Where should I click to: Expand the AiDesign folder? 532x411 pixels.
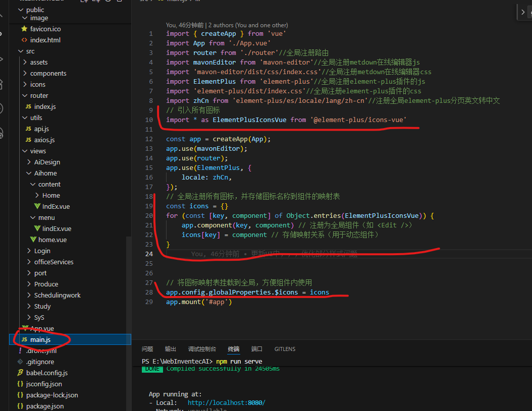pyautogui.click(x=29, y=162)
